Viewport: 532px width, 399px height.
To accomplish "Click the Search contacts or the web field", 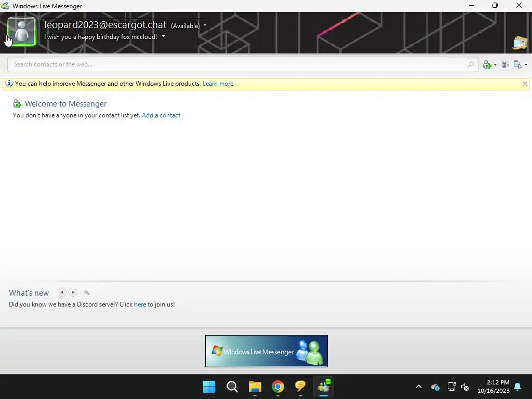I will tap(243, 64).
